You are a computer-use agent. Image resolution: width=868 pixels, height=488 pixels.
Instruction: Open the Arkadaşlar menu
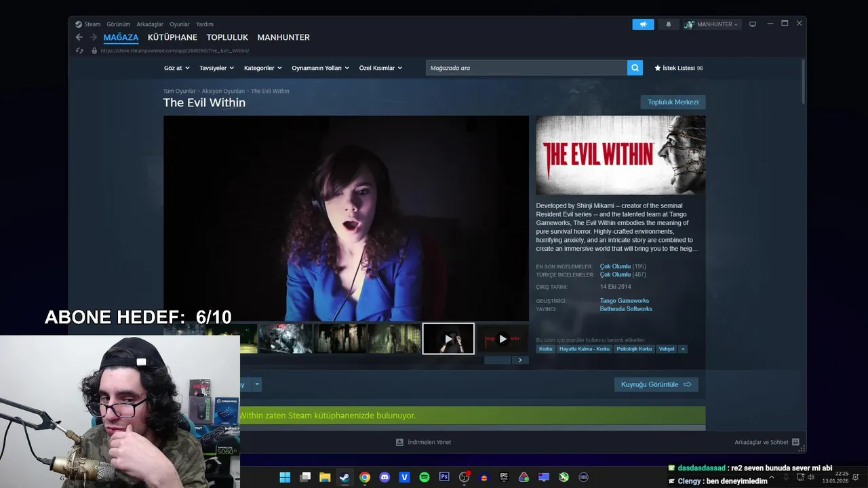point(150,24)
